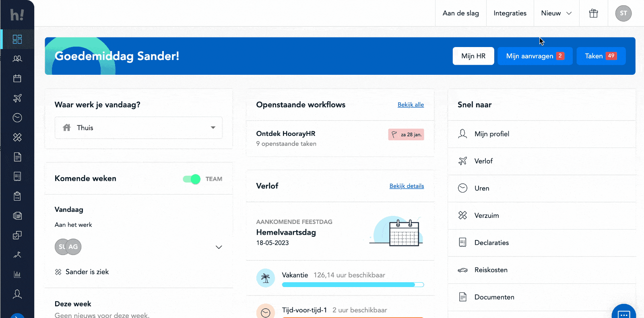Open the ST user avatar menu

[623, 13]
